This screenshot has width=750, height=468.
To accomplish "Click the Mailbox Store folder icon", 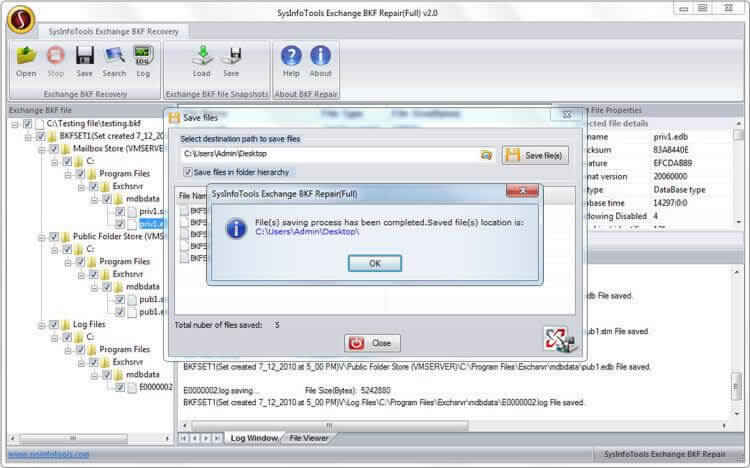I will (x=66, y=149).
